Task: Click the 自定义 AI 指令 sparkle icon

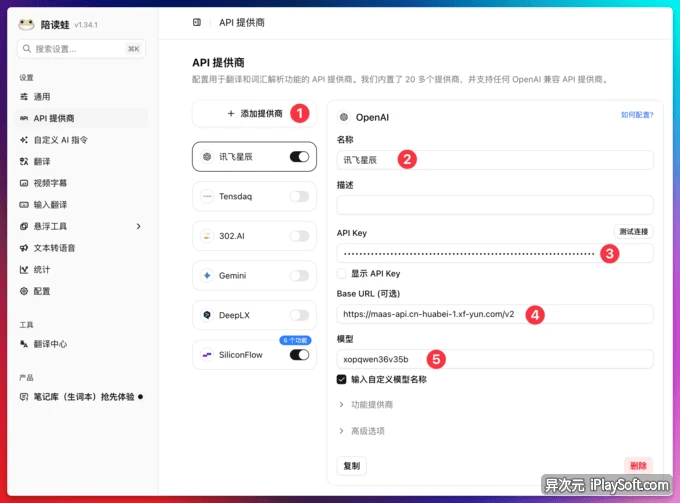Action: 24,140
